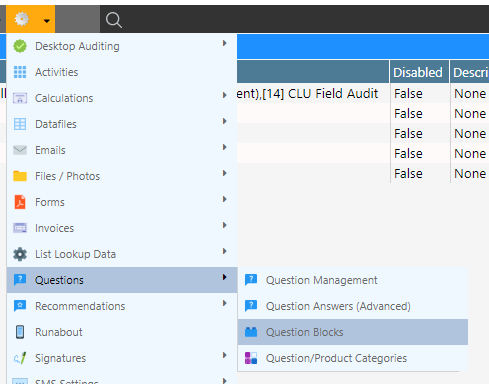Expand the Signatures submenu arrow
This screenshot has width=489, height=384.
coord(225,355)
